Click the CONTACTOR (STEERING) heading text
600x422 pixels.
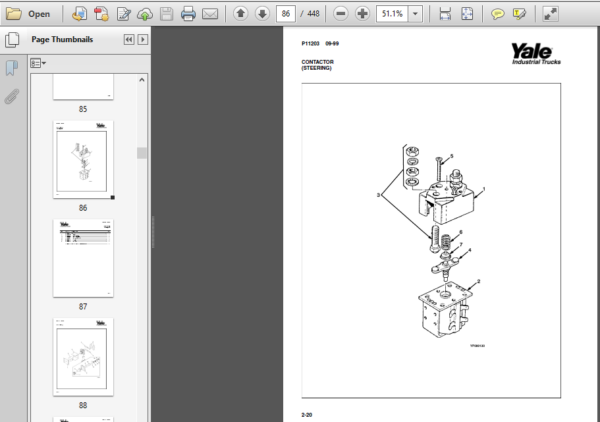tap(317, 65)
